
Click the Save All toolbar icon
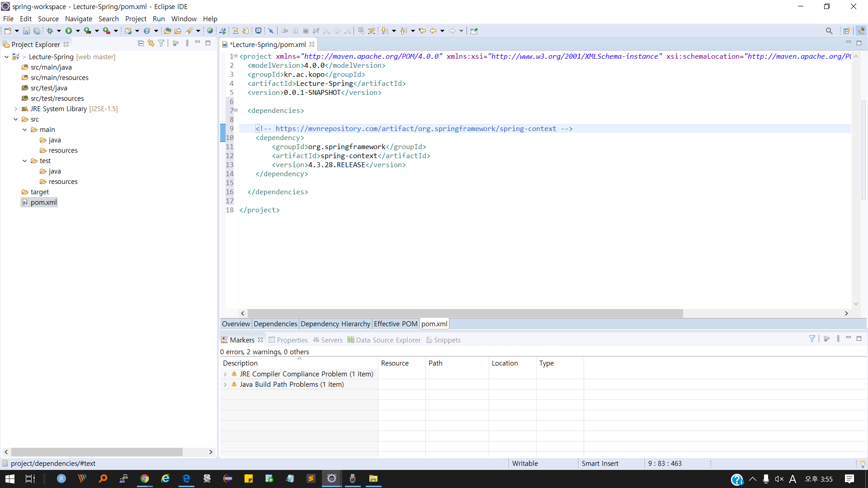point(37,31)
